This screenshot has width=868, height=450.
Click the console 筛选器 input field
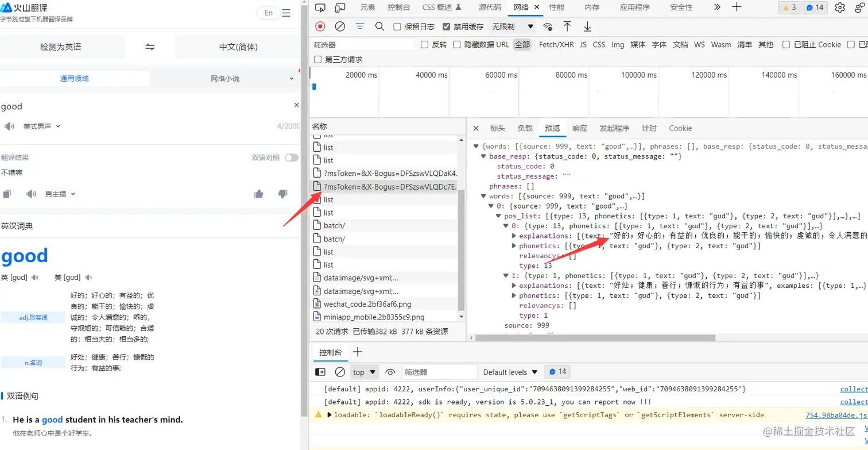click(x=439, y=372)
